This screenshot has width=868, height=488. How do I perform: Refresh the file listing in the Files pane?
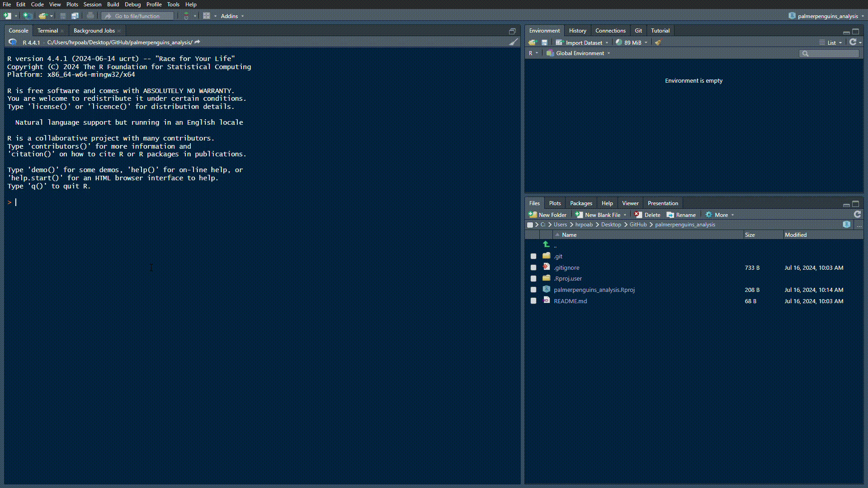click(x=857, y=215)
